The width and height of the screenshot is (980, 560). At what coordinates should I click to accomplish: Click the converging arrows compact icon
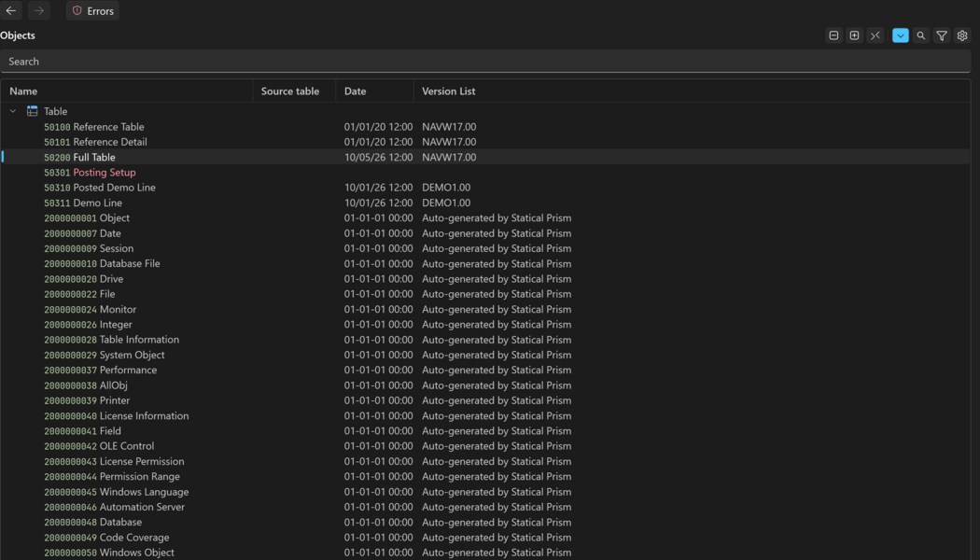coord(875,35)
